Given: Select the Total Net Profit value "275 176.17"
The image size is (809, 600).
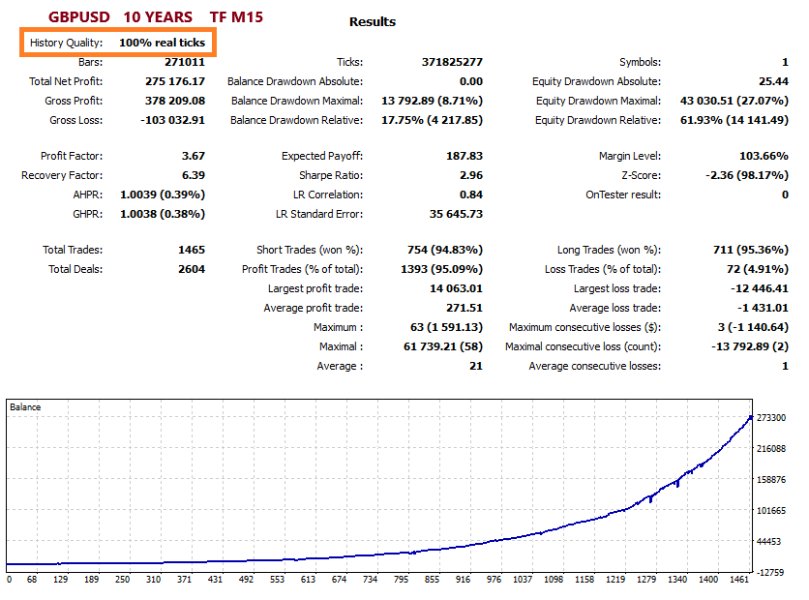Looking at the screenshot, I should click(x=175, y=81).
